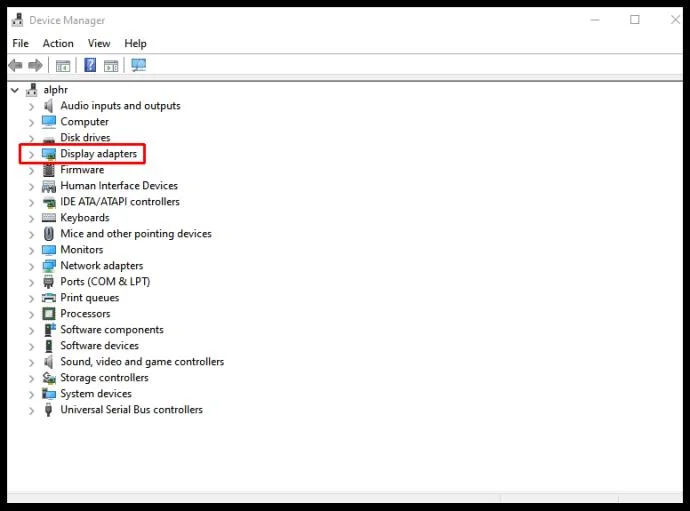Select the Software components label
The image size is (690, 511).
[112, 330]
